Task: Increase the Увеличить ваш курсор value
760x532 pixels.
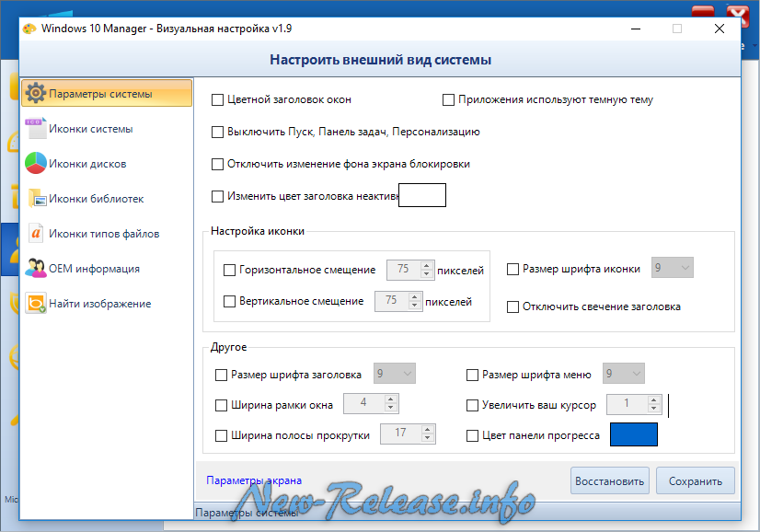Action: click(x=654, y=400)
